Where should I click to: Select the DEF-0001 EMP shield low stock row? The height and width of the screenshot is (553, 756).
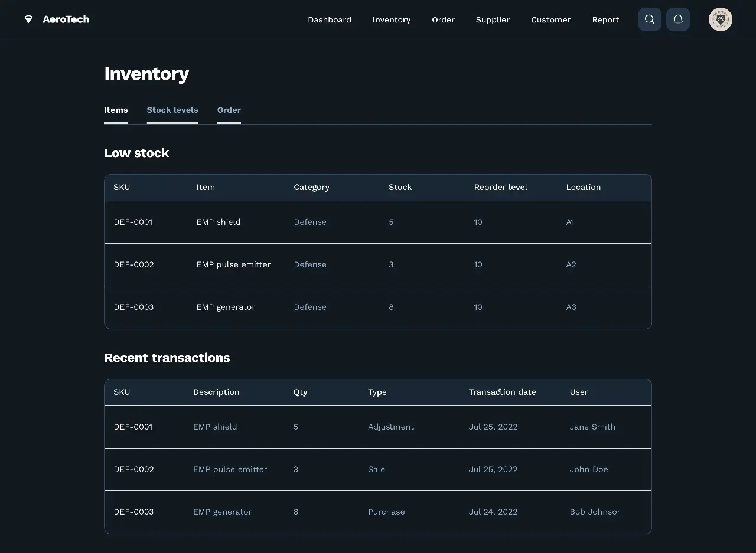pos(377,222)
